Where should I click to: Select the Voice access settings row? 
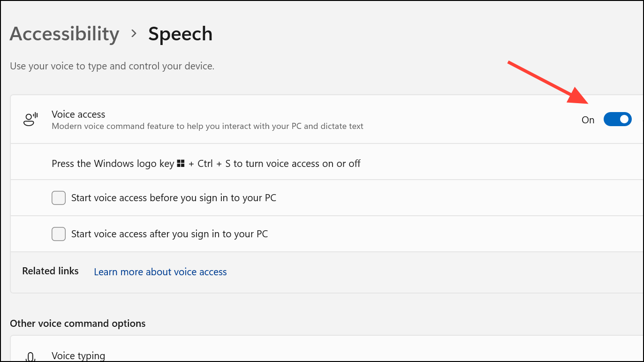point(281,119)
